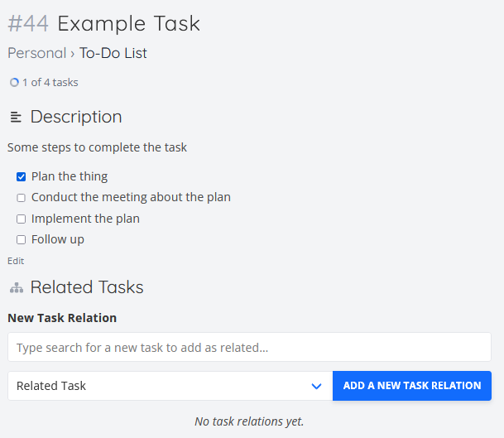Check Conduct the meeting about the plan
Image resolution: width=504 pixels, height=438 pixels.
pos(22,198)
